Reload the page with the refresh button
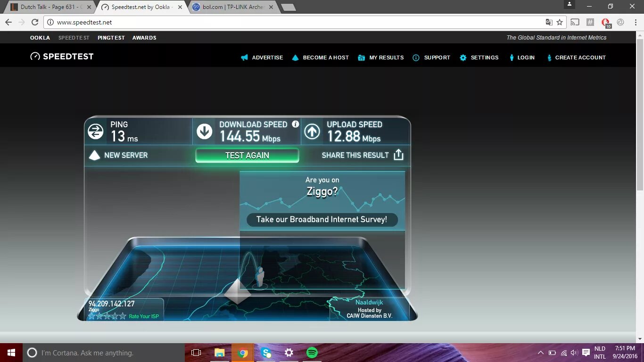The height and width of the screenshot is (362, 644). point(35,22)
